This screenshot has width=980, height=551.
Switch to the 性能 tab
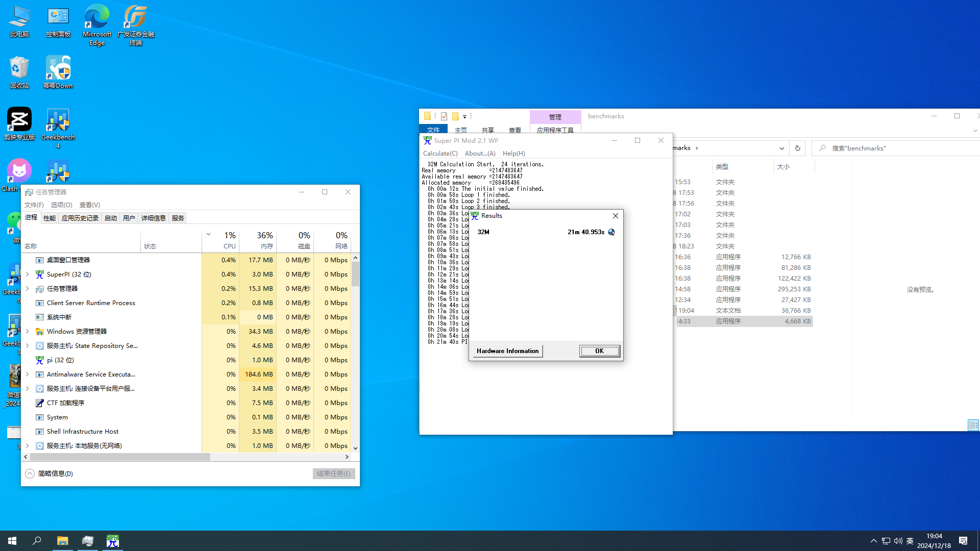(x=50, y=218)
